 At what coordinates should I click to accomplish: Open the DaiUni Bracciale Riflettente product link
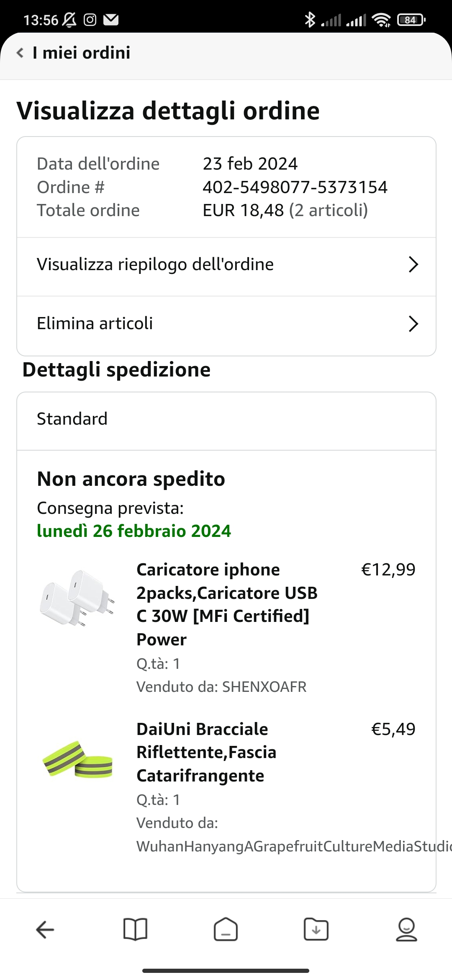click(x=206, y=752)
